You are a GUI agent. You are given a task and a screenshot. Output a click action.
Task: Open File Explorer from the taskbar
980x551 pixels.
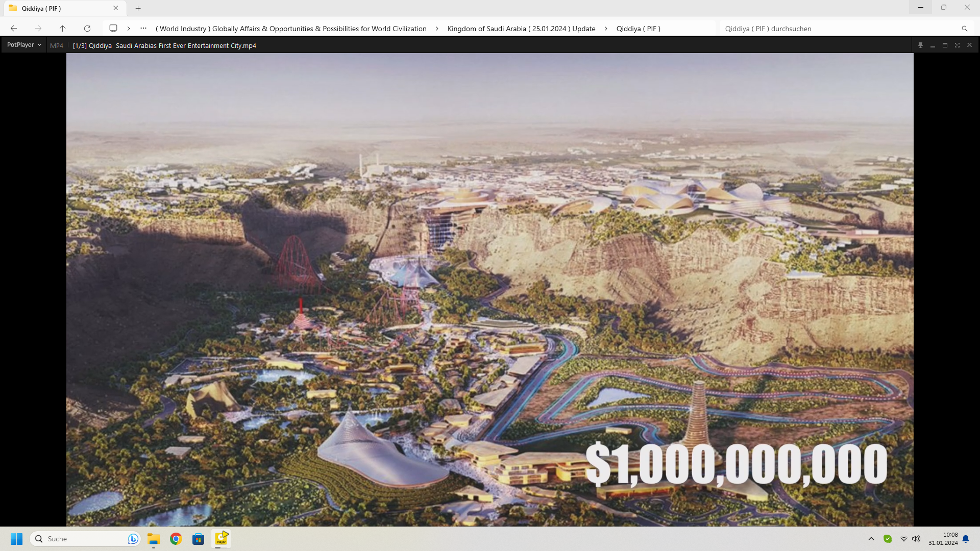[x=154, y=539]
